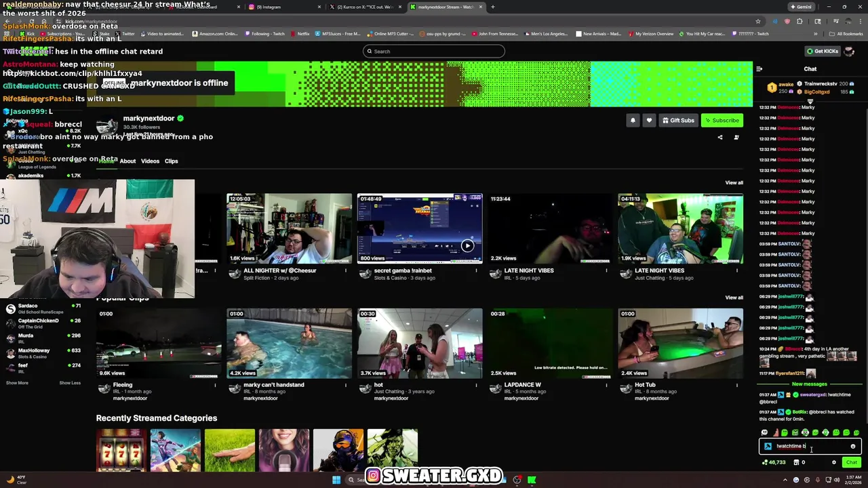Viewport: 868px width, 488px height.
Task: Open the Windows Start menu
Action: [x=336, y=480]
